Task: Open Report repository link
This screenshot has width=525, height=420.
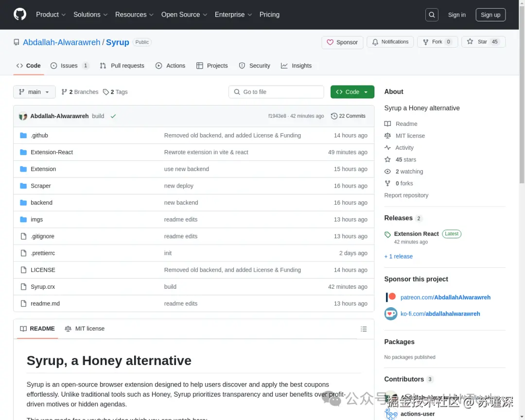Action: [406, 195]
